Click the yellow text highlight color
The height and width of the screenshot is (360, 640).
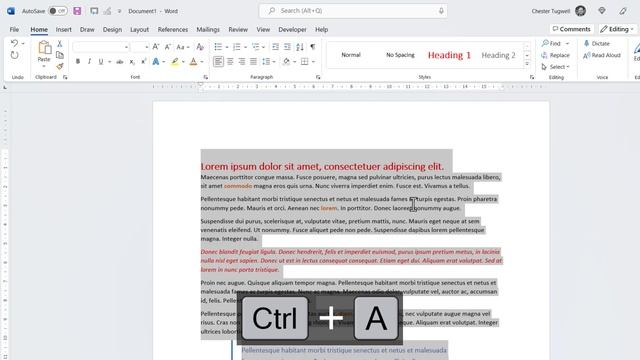pos(175,62)
